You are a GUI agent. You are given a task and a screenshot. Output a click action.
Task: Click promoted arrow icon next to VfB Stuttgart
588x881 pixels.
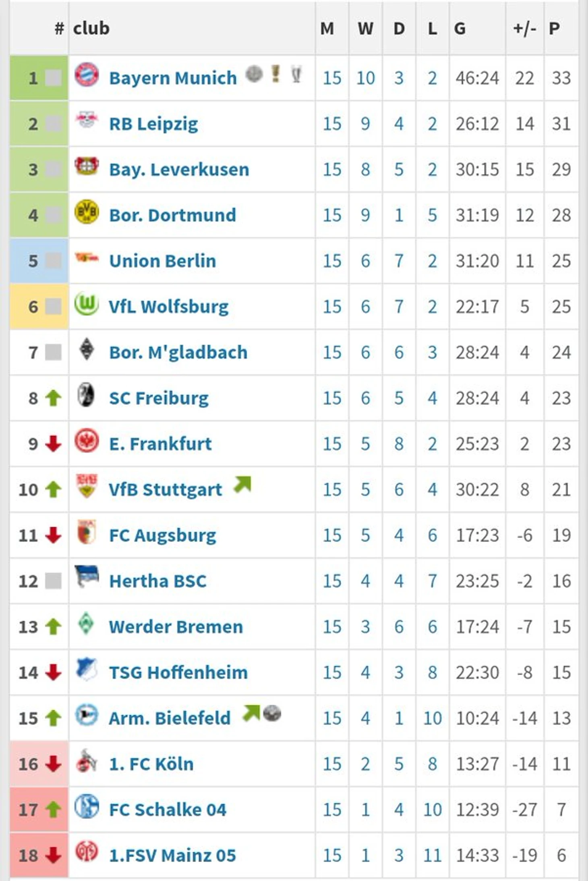click(x=242, y=484)
